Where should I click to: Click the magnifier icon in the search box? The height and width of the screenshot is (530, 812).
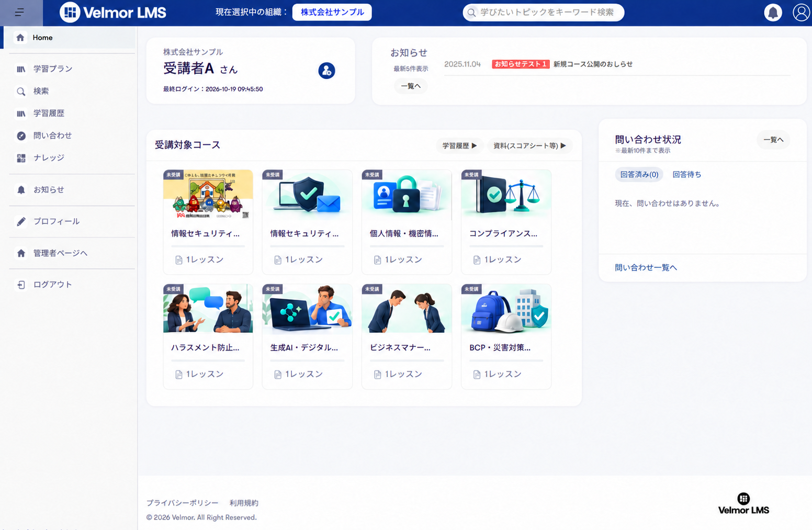[471, 12]
